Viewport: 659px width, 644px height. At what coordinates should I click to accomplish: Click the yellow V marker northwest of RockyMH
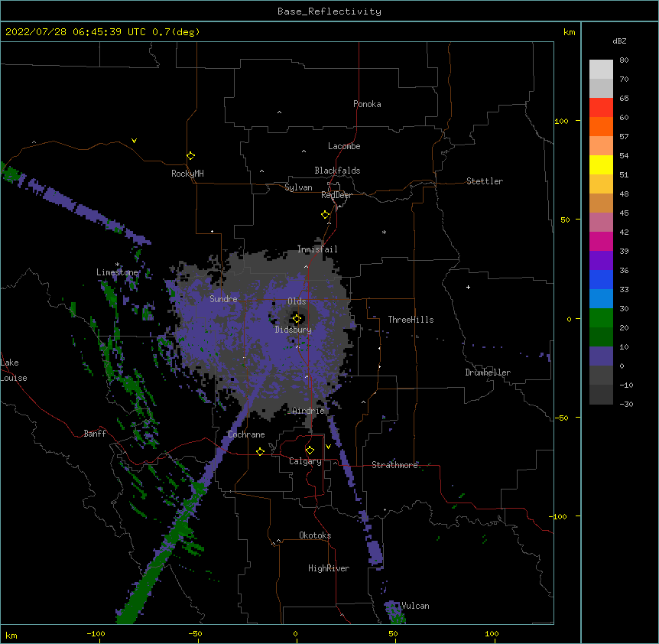(x=134, y=141)
